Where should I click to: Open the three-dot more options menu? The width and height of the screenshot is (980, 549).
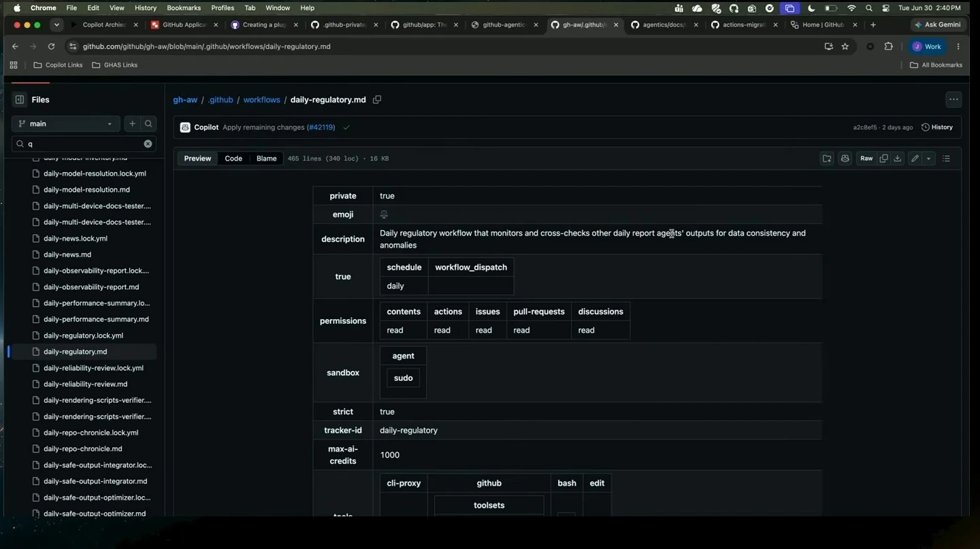click(953, 99)
